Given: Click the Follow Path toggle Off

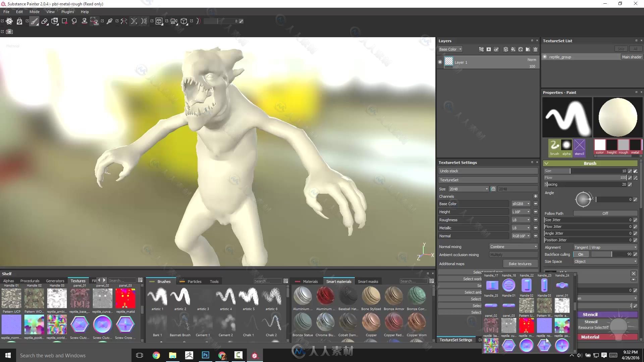Looking at the screenshot, I should click(605, 214).
